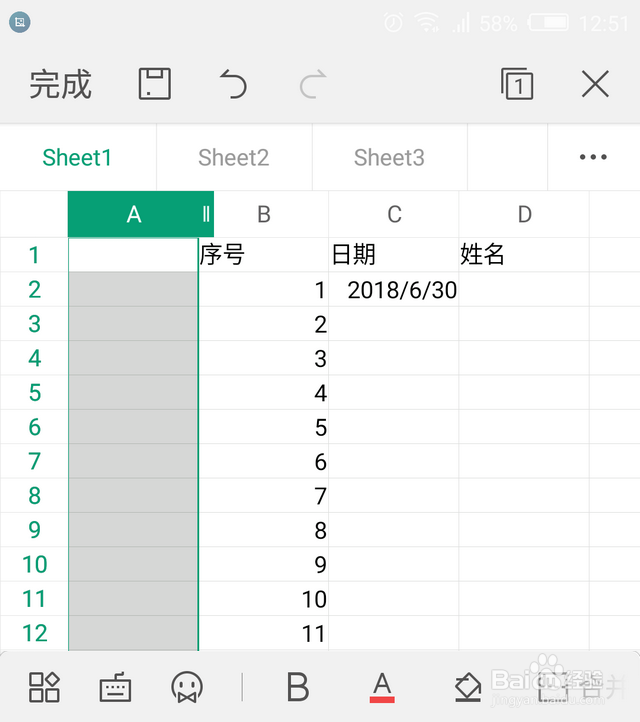Tap the voice assistant face icon
The image size is (640, 722).
pyautogui.click(x=187, y=687)
